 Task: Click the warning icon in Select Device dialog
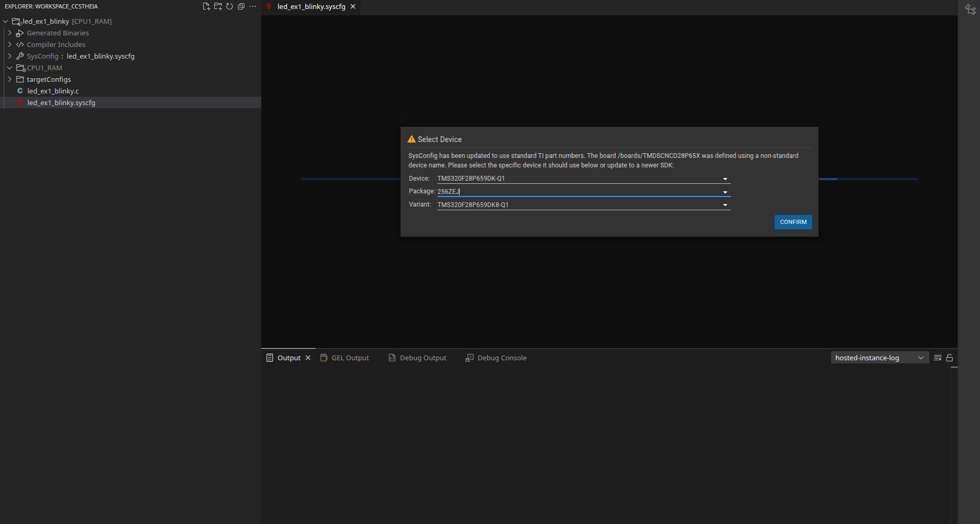[412, 139]
